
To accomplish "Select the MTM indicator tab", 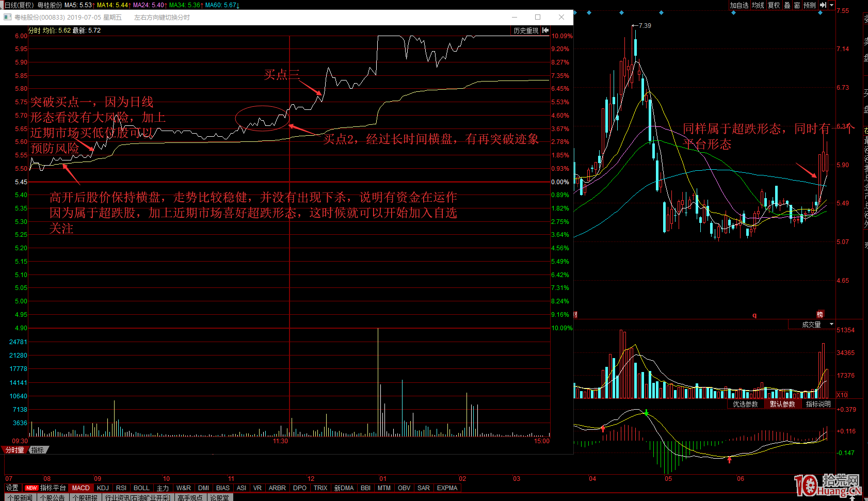I will [x=384, y=488].
